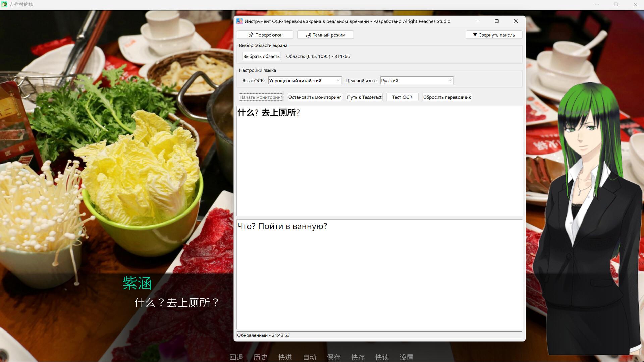Screen dimensions: 644x362
Task: Open the Язык OCR language dropdown
Action: coord(304,80)
